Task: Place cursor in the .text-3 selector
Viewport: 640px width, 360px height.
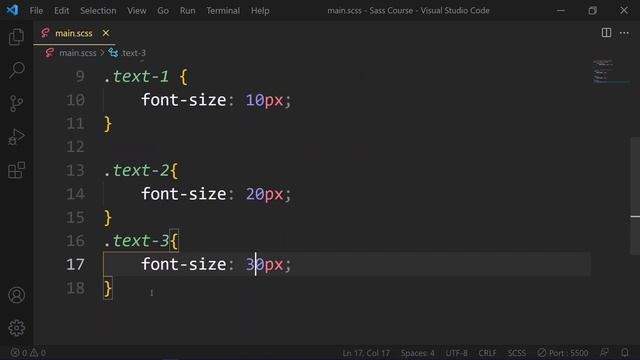Action: pyautogui.click(x=136, y=241)
